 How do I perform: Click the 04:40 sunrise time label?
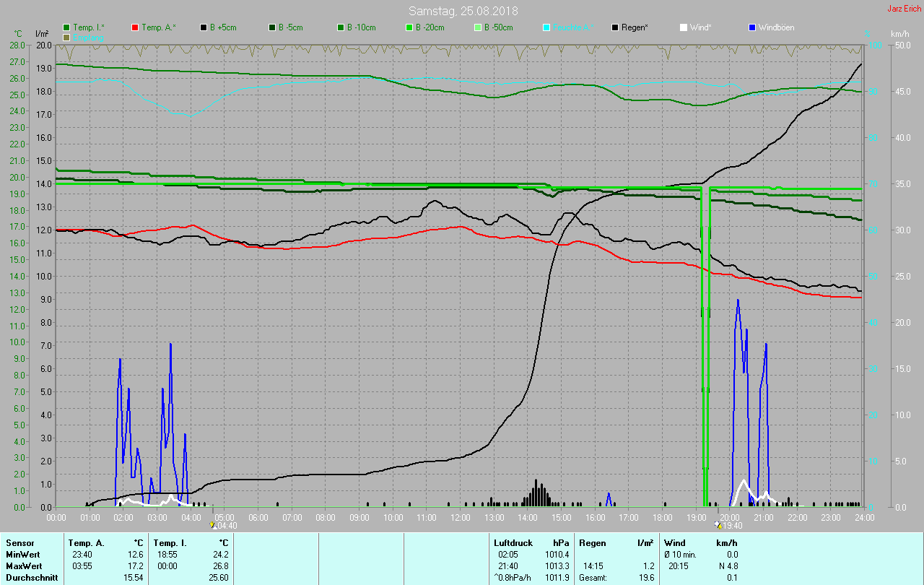point(227,526)
